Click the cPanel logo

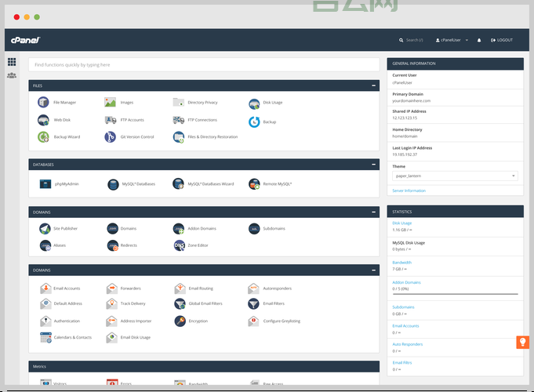pos(26,40)
